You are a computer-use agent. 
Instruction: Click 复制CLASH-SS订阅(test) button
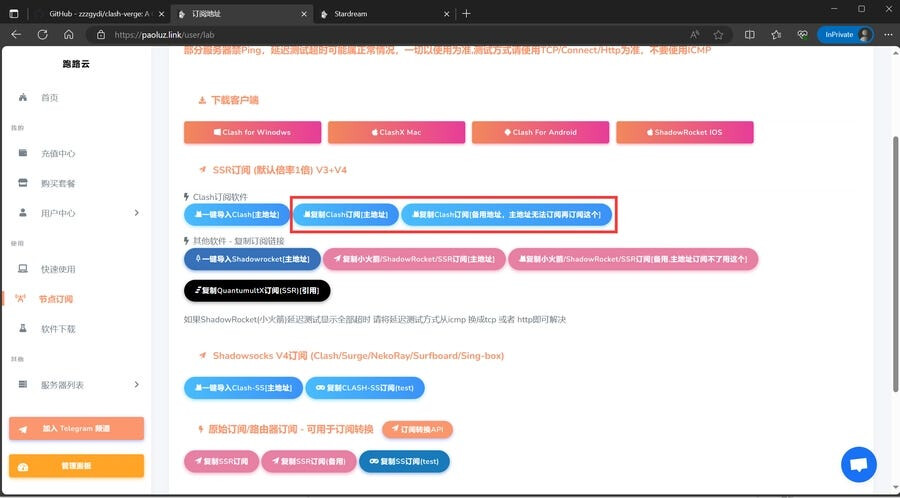click(x=365, y=388)
